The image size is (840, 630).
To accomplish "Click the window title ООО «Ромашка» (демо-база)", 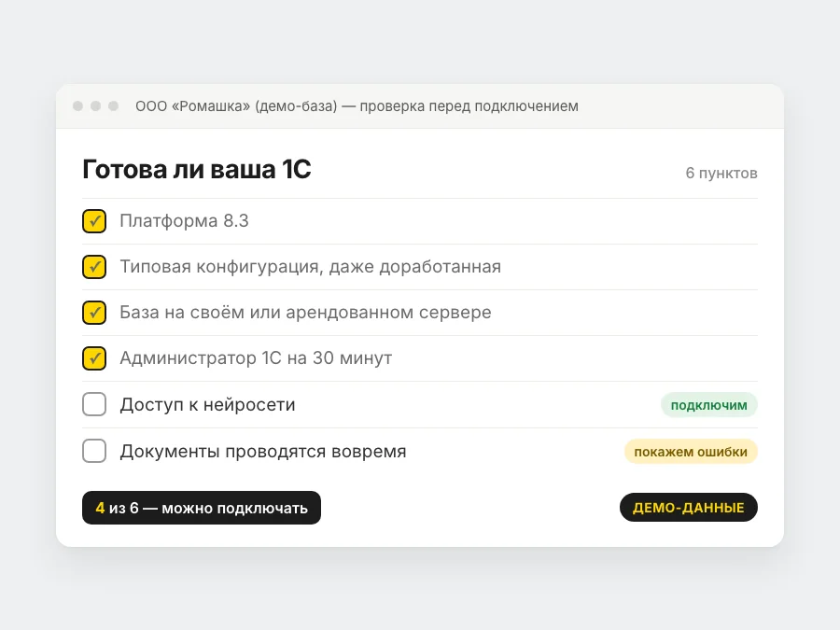I will pyautogui.click(x=236, y=106).
